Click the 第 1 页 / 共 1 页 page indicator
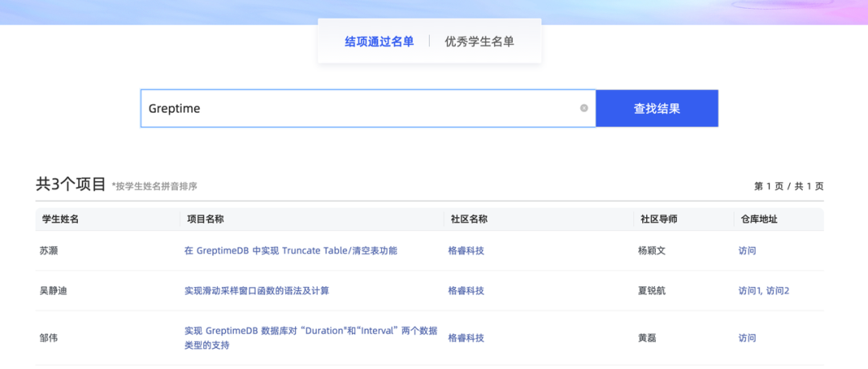 pyautogui.click(x=789, y=187)
